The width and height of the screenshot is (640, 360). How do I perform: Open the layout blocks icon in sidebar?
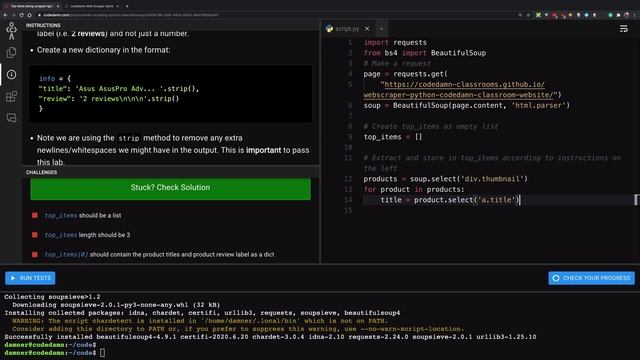tap(11, 96)
